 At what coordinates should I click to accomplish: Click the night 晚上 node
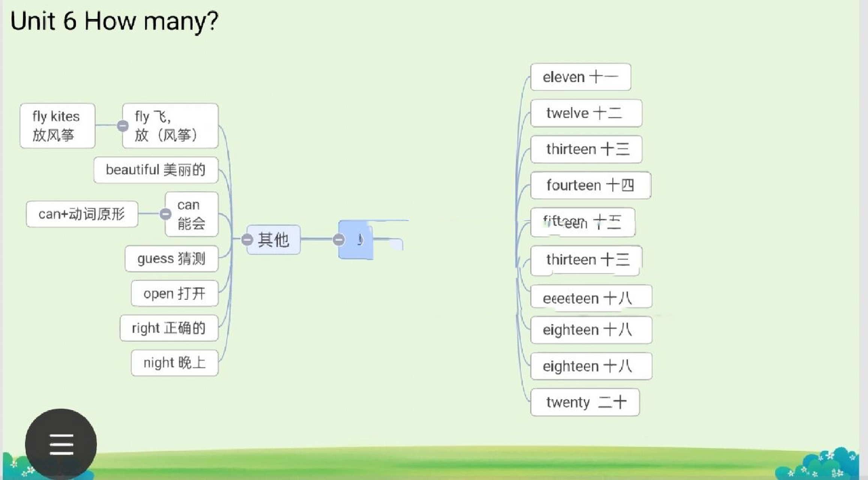(x=174, y=363)
